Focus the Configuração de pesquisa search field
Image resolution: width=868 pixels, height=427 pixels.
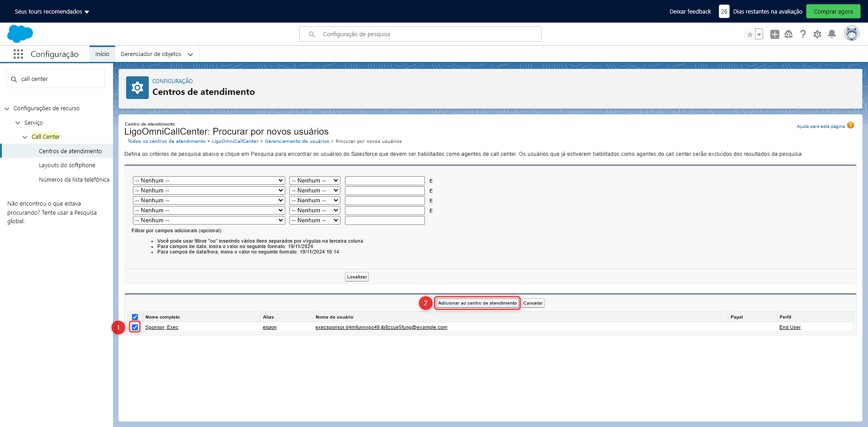click(420, 34)
